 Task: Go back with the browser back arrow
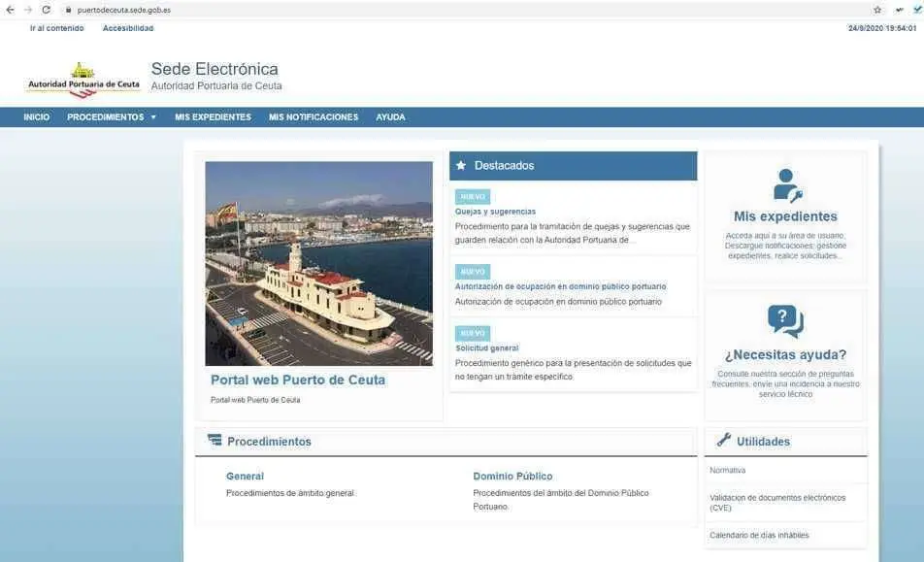pyautogui.click(x=10, y=10)
